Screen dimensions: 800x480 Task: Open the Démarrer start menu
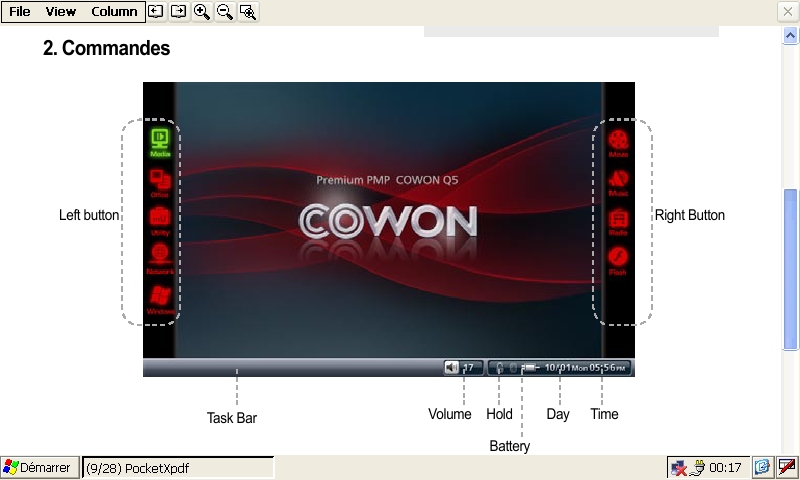tap(39, 467)
